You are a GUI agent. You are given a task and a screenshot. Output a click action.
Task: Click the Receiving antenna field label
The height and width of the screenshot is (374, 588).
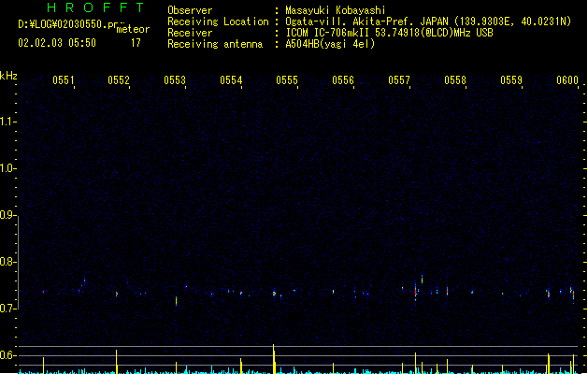click(x=215, y=44)
